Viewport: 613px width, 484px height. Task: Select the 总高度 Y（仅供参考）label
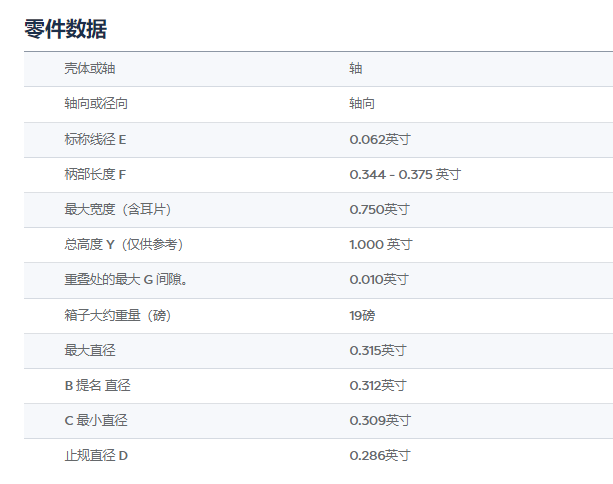point(124,244)
